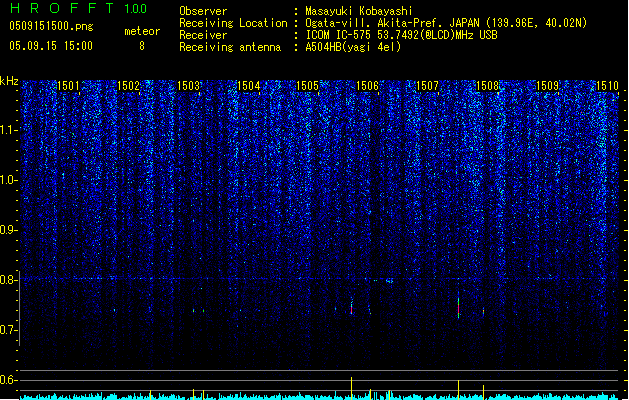Viewport: 629px width, 400px height.
Task: Click the 'meteor' label
Action: 142,31
